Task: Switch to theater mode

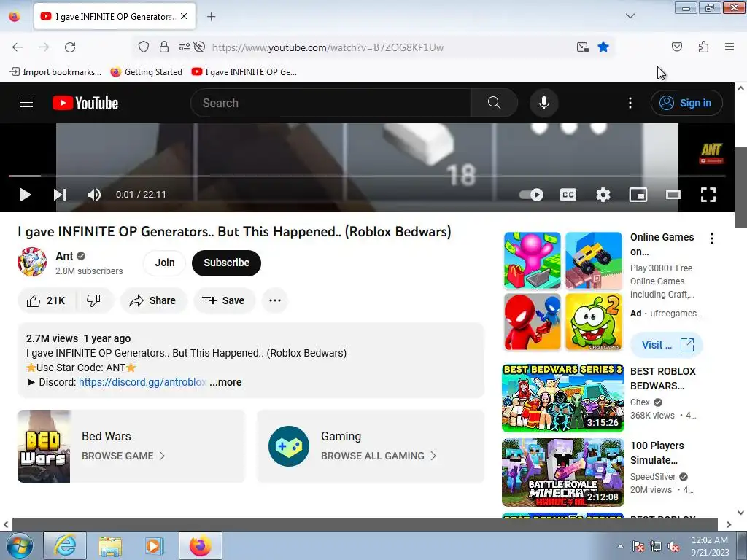Action: click(x=673, y=194)
